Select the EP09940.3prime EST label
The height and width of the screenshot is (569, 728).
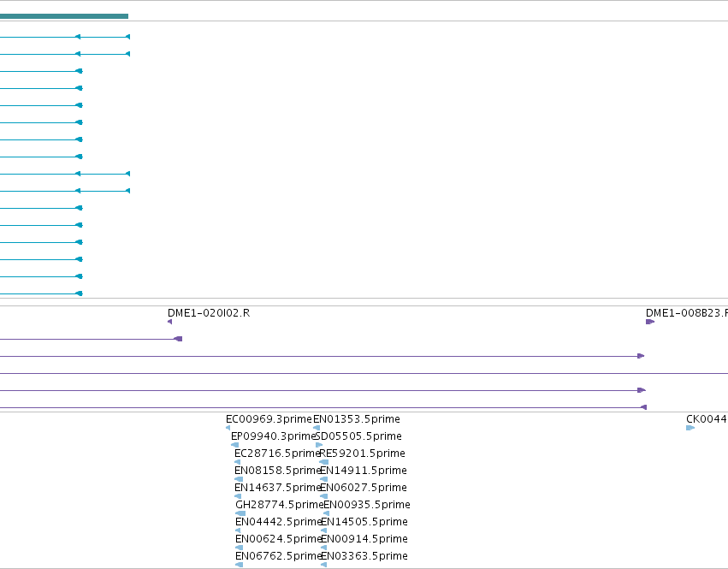click(274, 436)
